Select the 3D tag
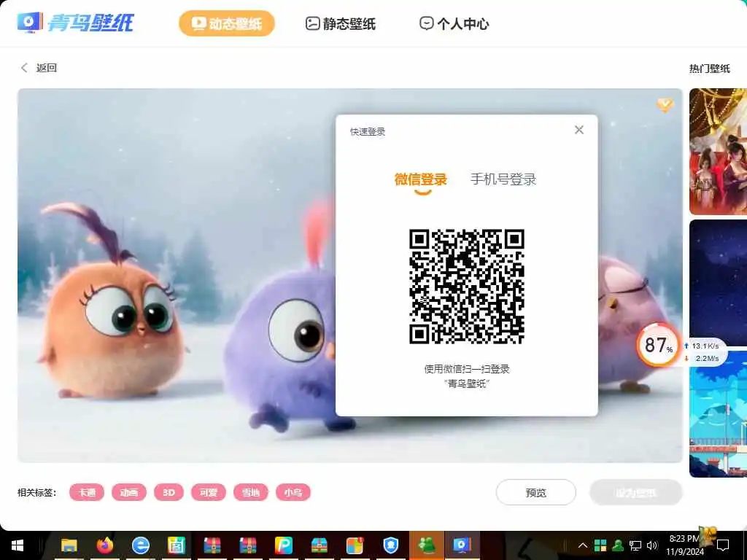This screenshot has height=560, width=747. 169,492
